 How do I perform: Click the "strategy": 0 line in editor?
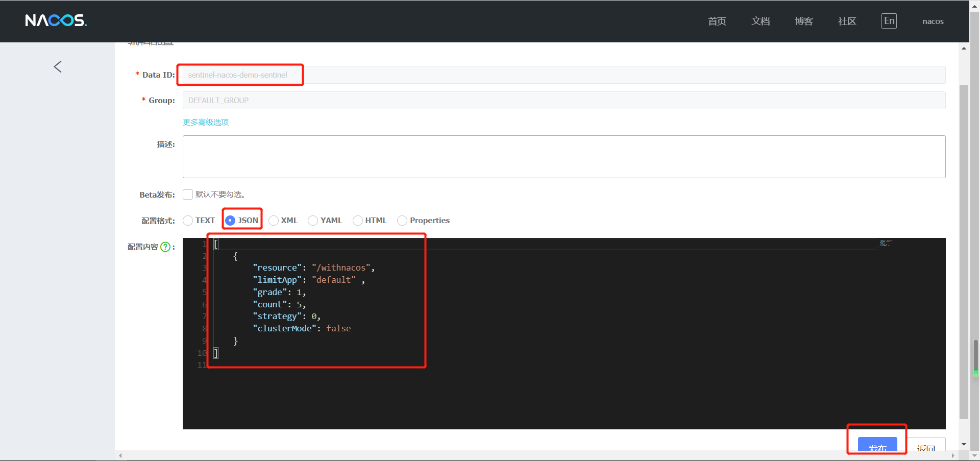pyautogui.click(x=286, y=316)
